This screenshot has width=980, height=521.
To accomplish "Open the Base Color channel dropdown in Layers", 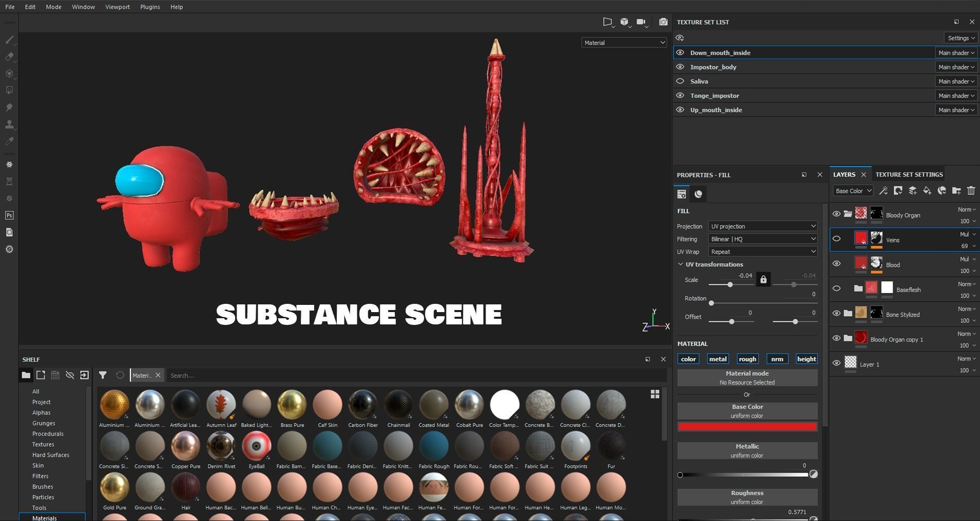I will coord(853,191).
